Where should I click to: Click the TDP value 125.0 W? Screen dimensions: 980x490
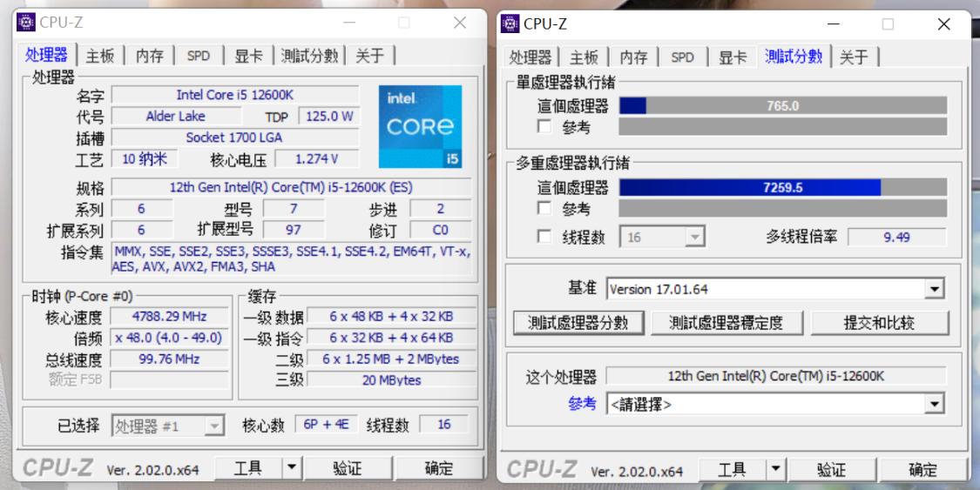coord(328,116)
